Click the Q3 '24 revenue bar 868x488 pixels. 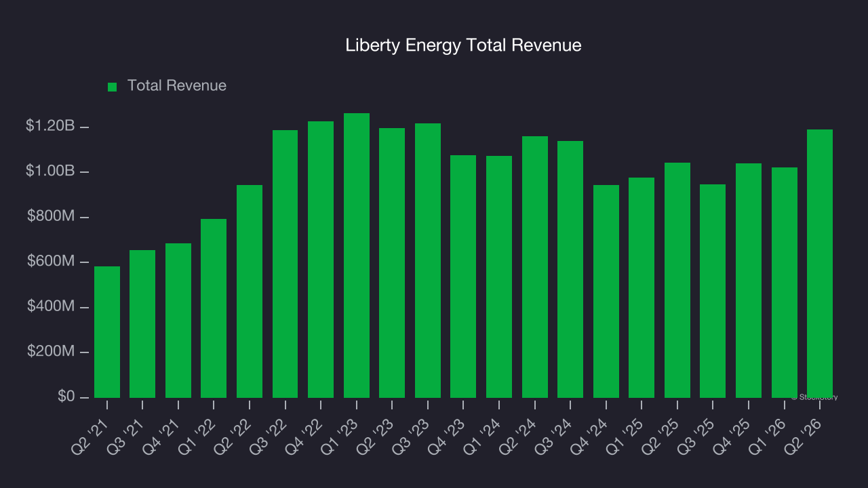(570, 269)
